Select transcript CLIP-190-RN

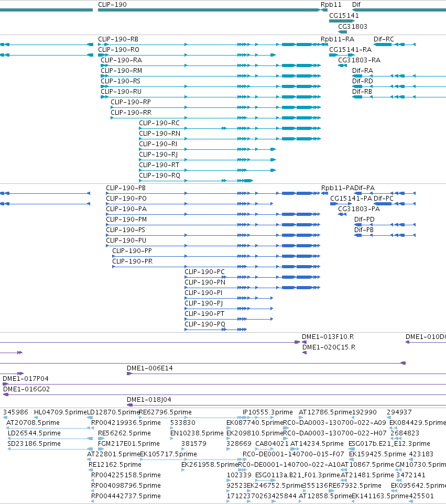(159, 134)
